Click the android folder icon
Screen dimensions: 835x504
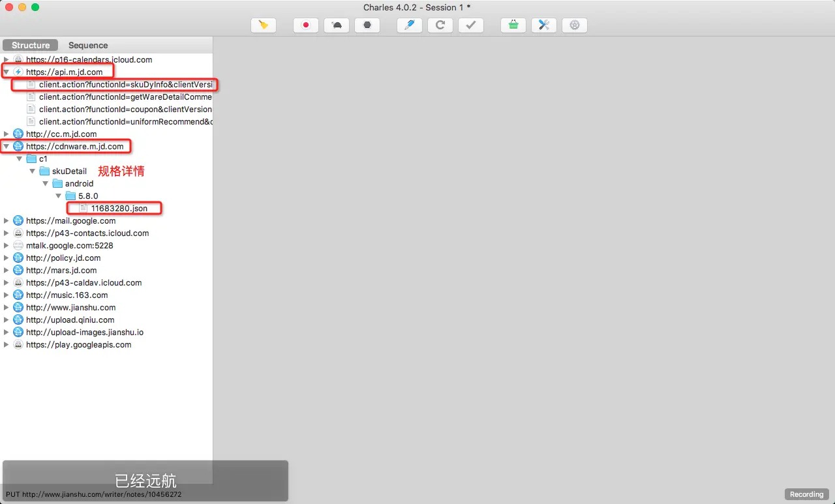(57, 183)
